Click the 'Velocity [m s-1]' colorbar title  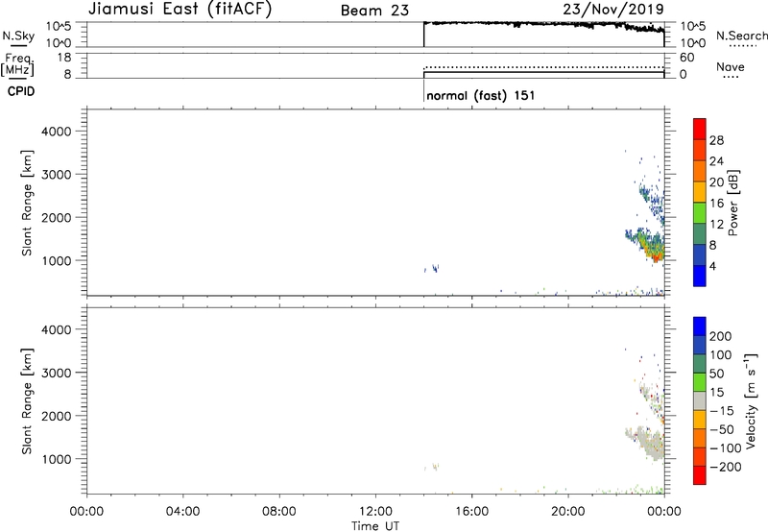(x=751, y=400)
